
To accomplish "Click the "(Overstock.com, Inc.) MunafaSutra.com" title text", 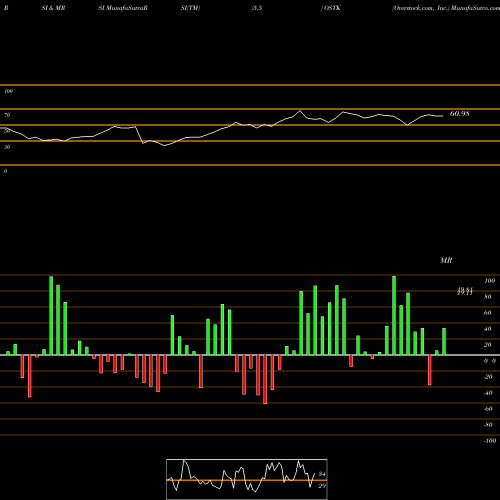I will point(446,8).
